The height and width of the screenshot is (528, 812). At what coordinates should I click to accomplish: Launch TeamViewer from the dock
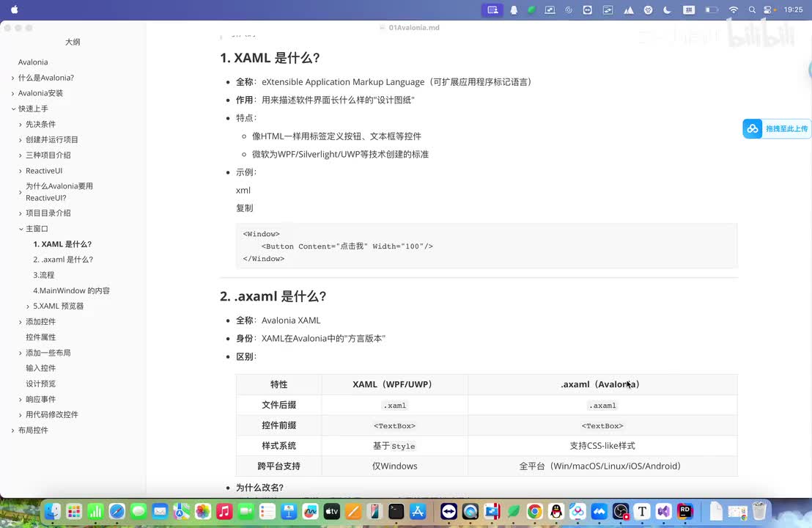[x=449, y=512]
